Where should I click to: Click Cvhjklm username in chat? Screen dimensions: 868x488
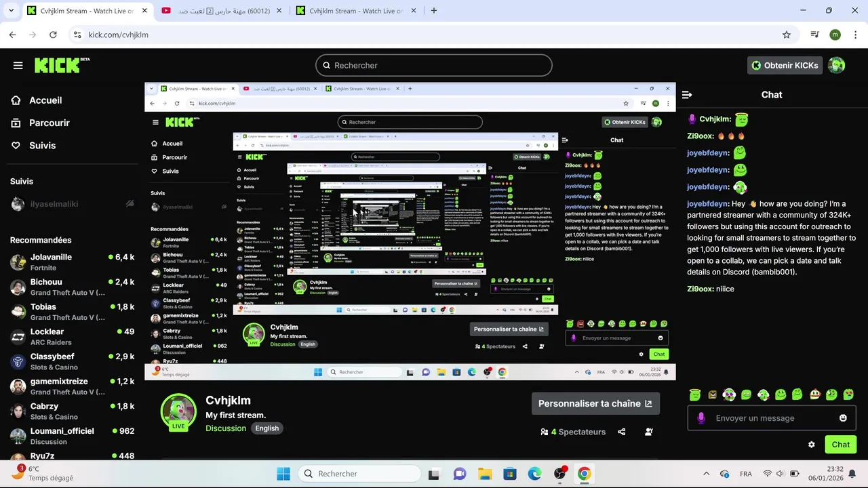tap(715, 119)
